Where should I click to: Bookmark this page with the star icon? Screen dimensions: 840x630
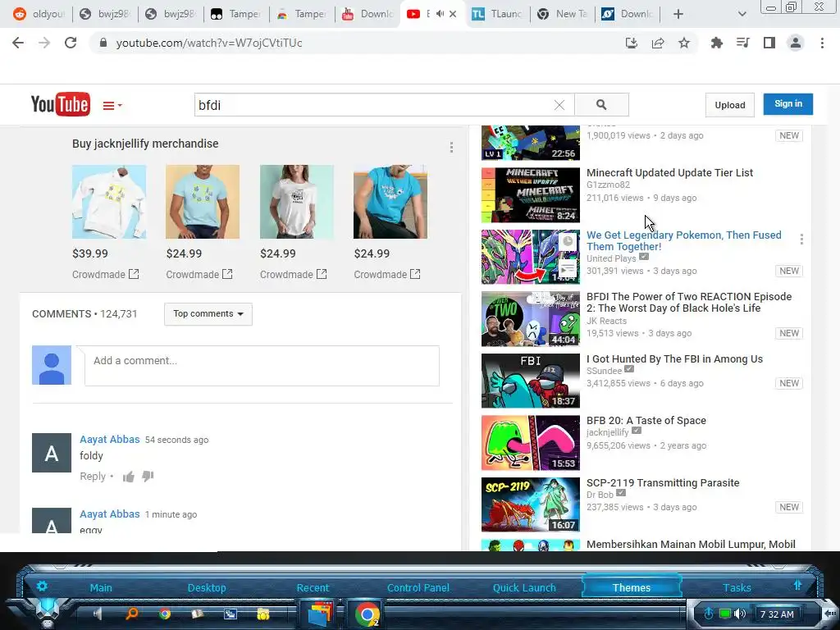684,43
